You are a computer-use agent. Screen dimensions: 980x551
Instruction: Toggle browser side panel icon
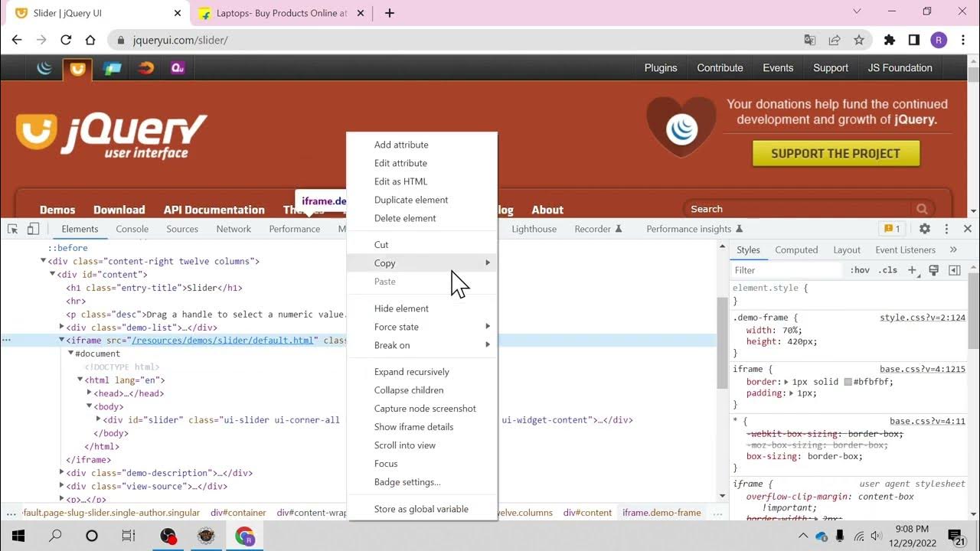(x=914, y=40)
